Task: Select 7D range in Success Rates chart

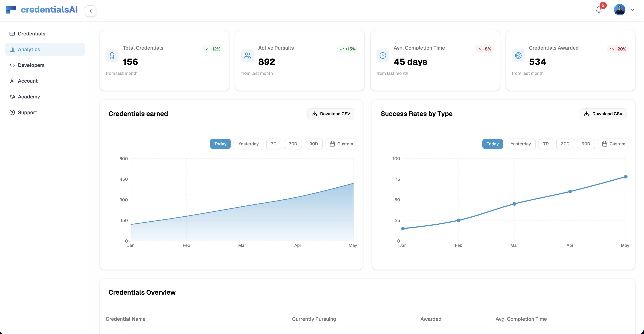Action: point(546,144)
